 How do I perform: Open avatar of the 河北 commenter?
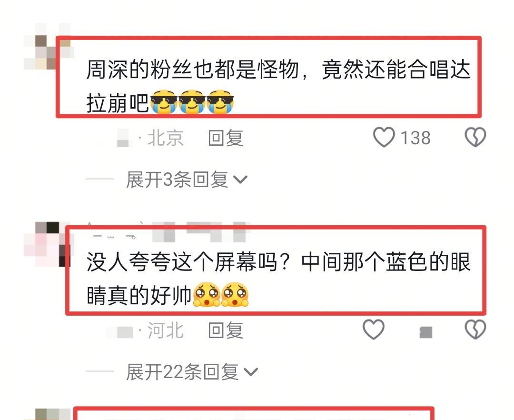[48, 244]
